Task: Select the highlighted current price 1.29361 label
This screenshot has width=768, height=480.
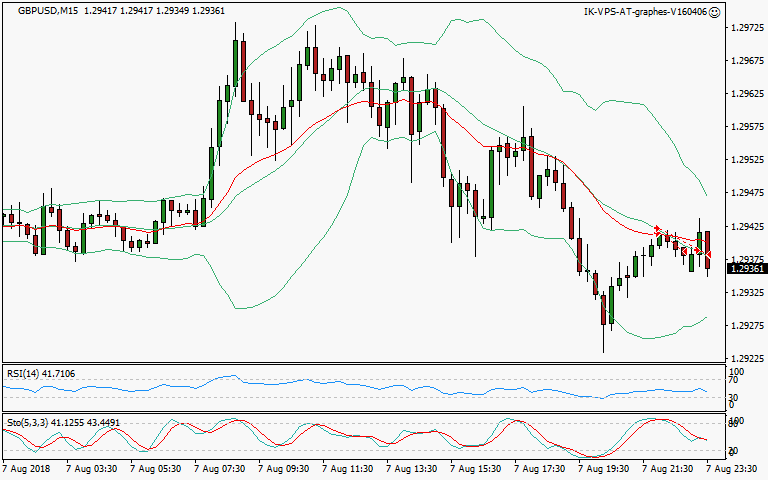Action: [746, 269]
